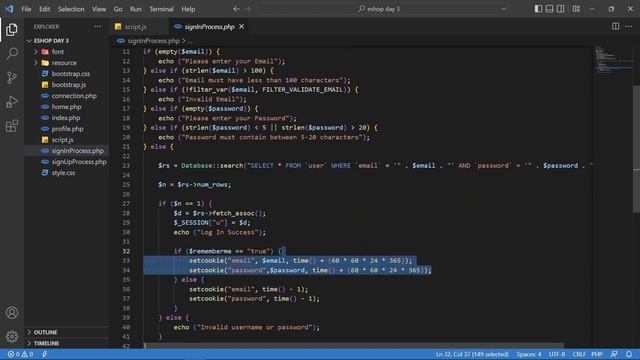This screenshot has width=640, height=360.
Task: Open the Run and Debug view
Action: (x=12, y=102)
